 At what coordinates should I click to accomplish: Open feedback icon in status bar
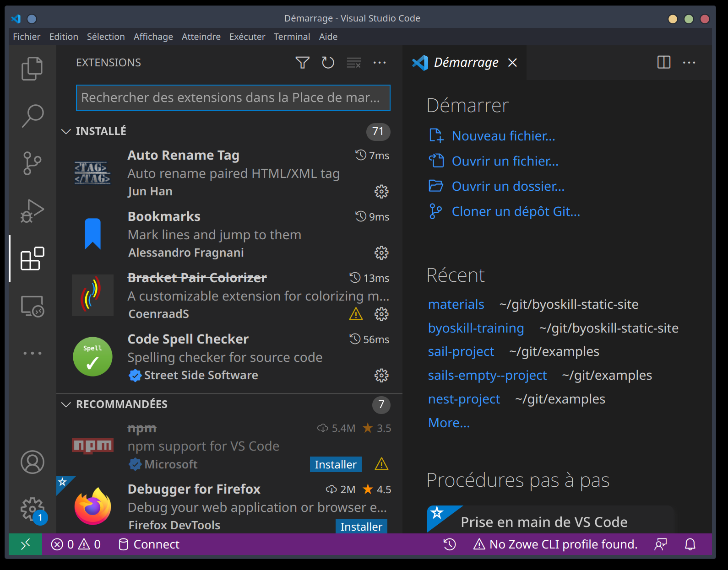click(x=661, y=544)
